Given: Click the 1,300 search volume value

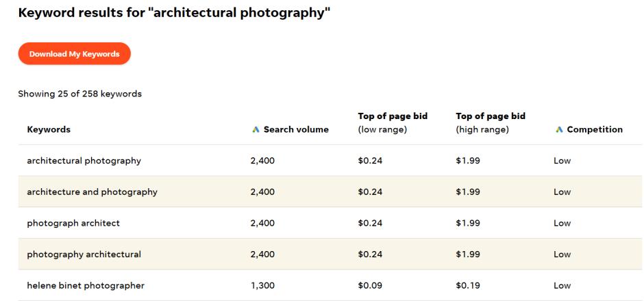Looking at the screenshot, I should coord(262,285).
